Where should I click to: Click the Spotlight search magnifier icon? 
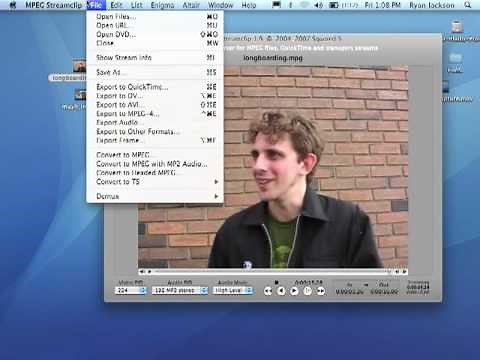point(468,5)
